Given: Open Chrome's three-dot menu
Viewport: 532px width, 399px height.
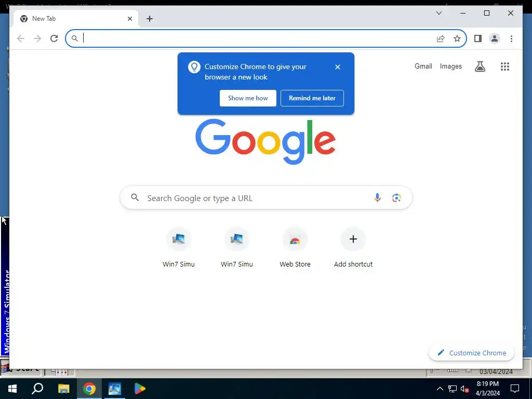Looking at the screenshot, I should (511, 38).
